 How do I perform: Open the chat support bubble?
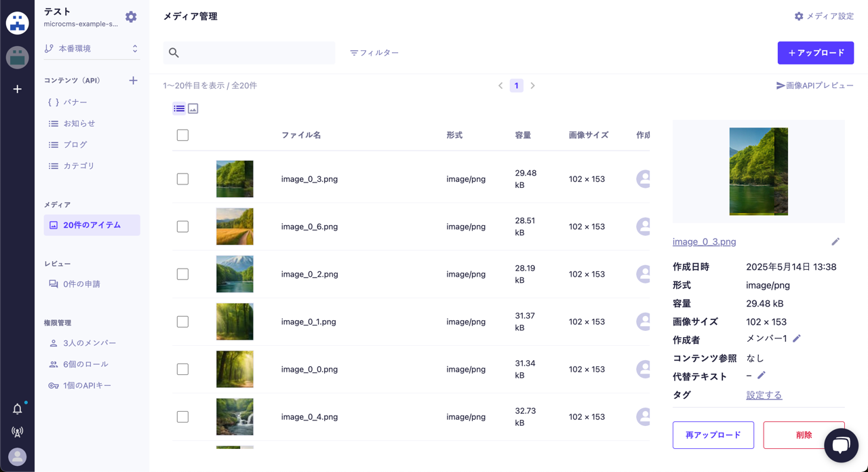(841, 445)
